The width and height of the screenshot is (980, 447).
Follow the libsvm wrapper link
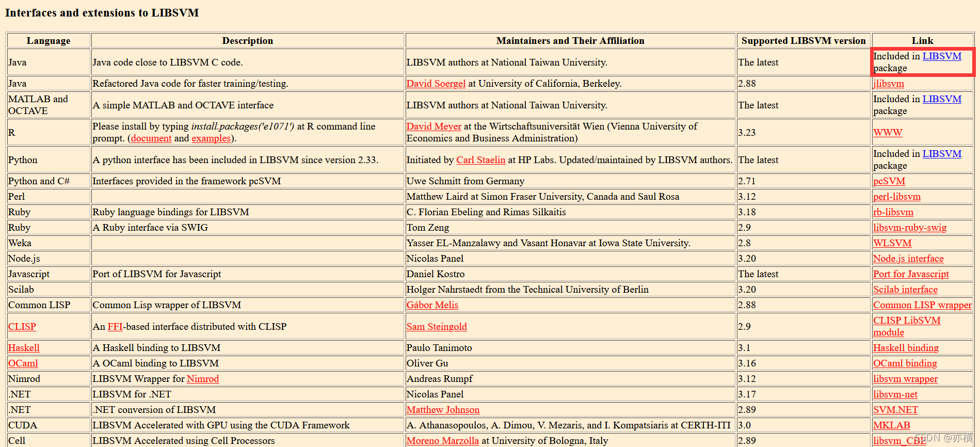click(905, 379)
